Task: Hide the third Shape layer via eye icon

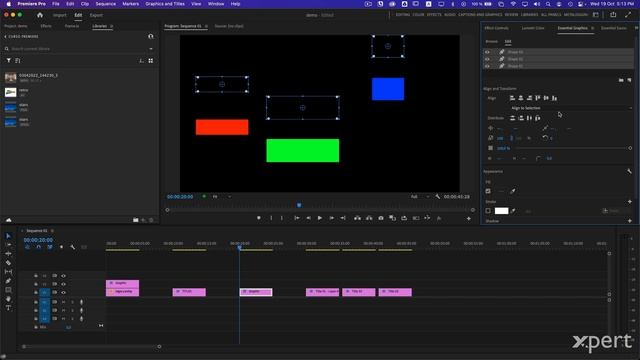Action: click(x=487, y=66)
